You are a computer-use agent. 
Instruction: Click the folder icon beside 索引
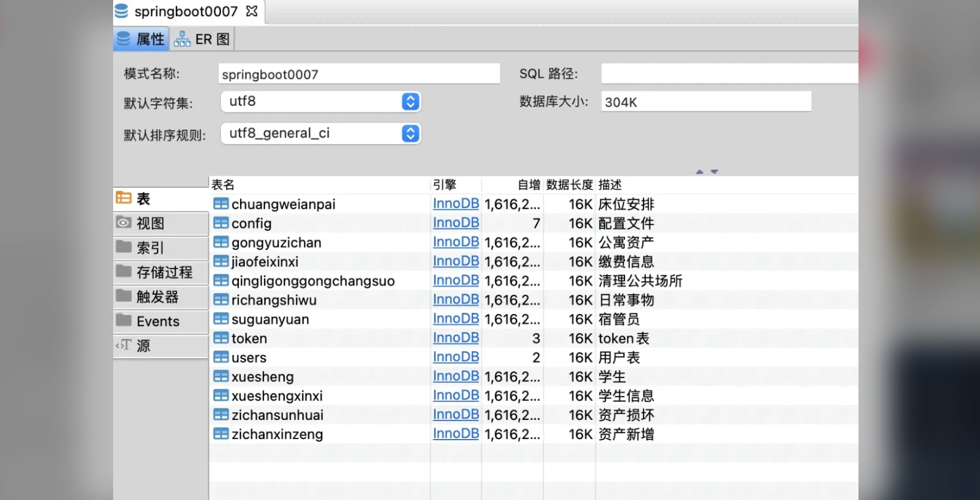pyautogui.click(x=124, y=246)
